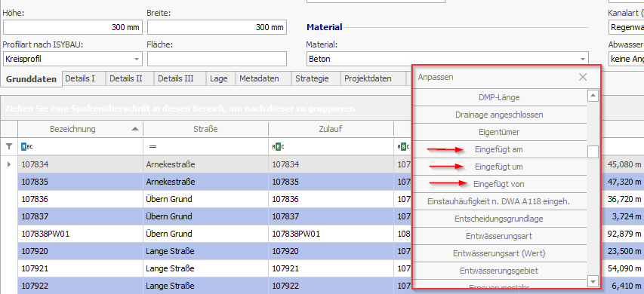Screen dimensions: 644x294
Task: Open the Material dropdown showing Beton
Action: [582, 59]
